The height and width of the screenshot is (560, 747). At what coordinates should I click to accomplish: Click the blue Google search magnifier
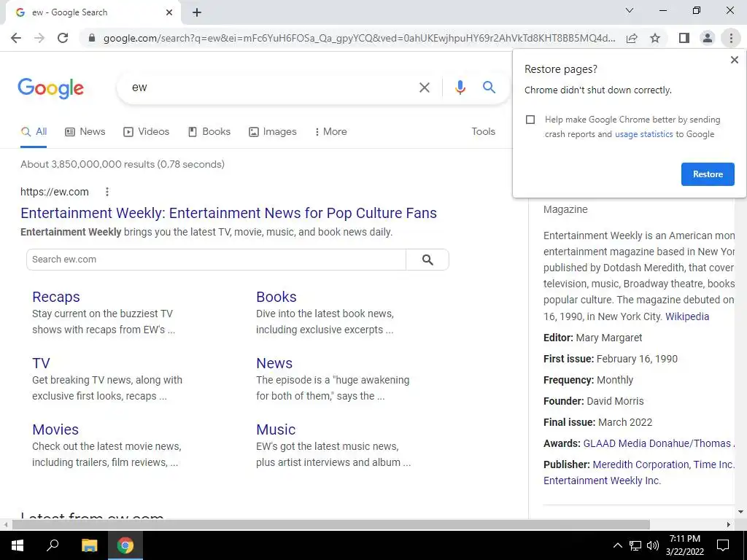(489, 87)
